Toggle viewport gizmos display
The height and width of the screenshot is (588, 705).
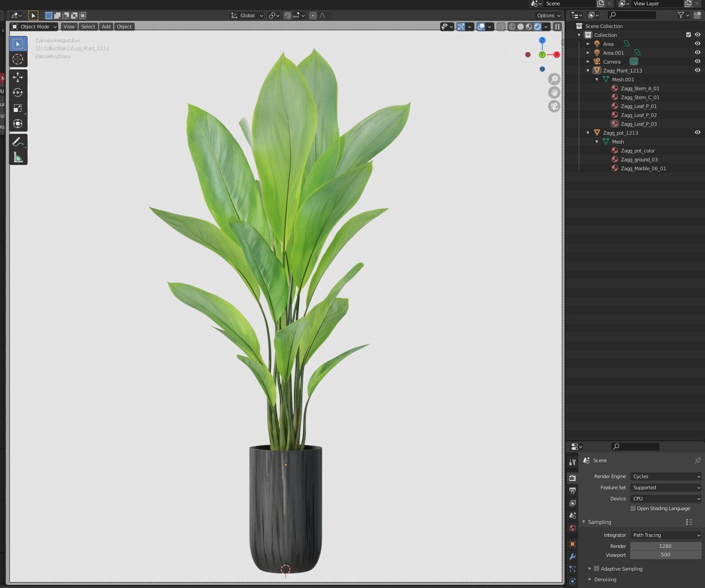(461, 27)
